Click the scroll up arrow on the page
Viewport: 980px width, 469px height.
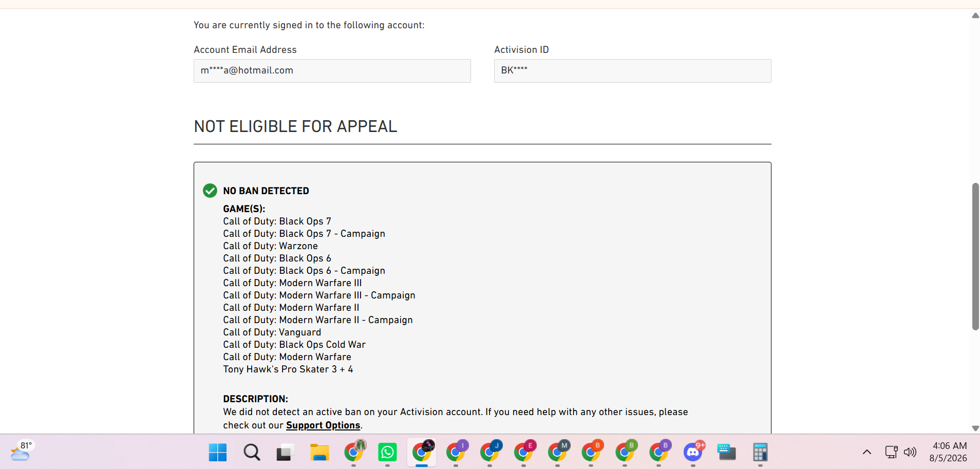tap(975, 15)
